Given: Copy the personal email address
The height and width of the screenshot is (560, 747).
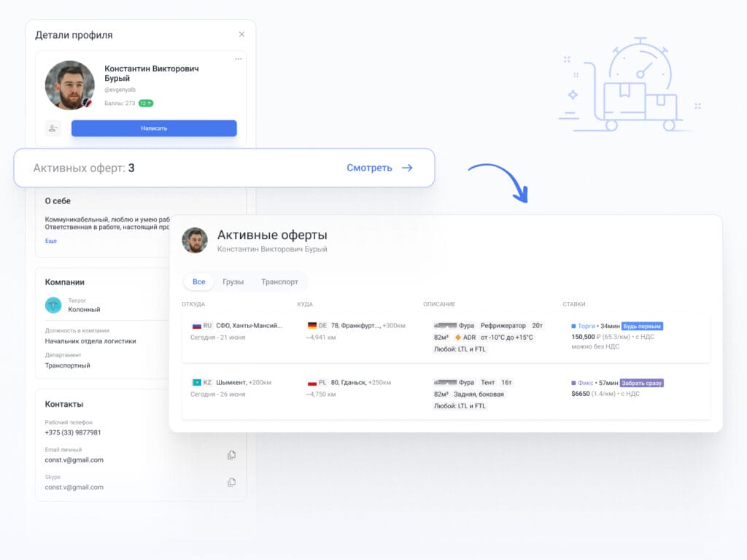Looking at the screenshot, I should coord(231,455).
